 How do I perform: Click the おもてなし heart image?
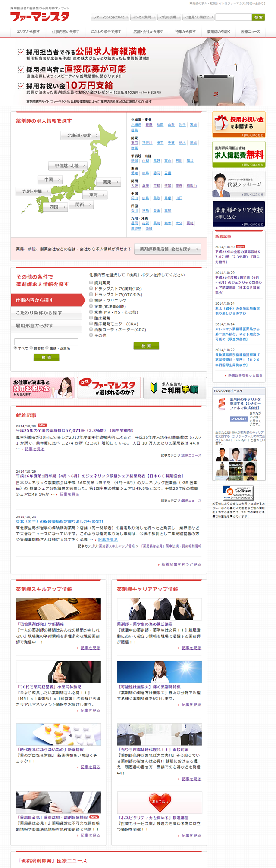point(159,803)
